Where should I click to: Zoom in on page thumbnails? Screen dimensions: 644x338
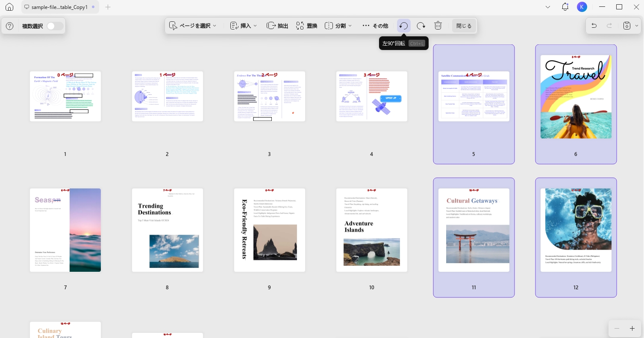[x=632, y=328]
